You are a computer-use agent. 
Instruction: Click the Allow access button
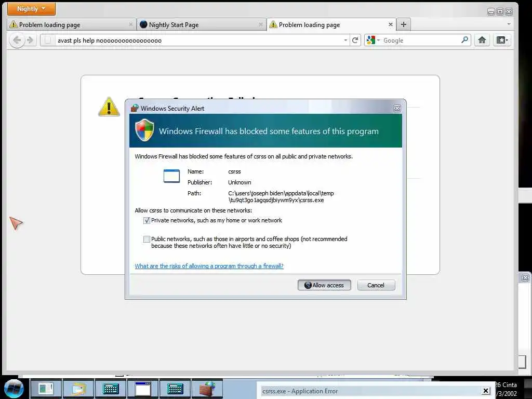324,285
